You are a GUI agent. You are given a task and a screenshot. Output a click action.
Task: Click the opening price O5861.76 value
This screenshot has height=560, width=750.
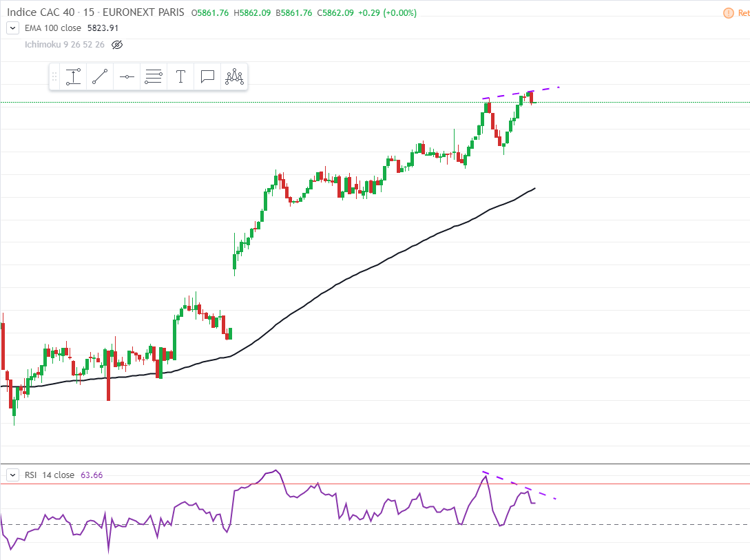[210, 13]
